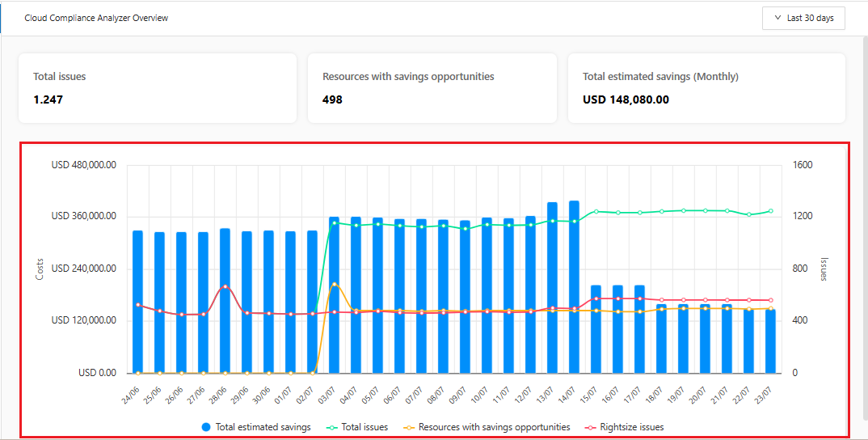The height and width of the screenshot is (440, 868).
Task: Open Resources with savings opportunities card
Action: click(432, 88)
